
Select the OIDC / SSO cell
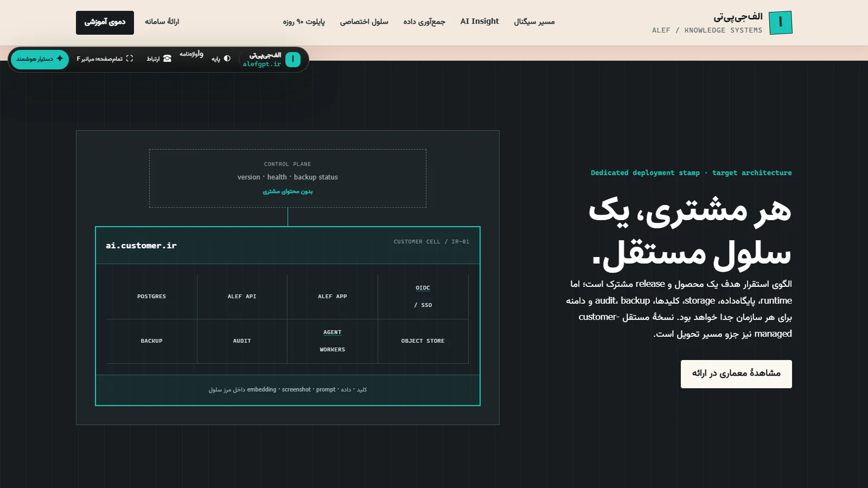click(x=423, y=297)
